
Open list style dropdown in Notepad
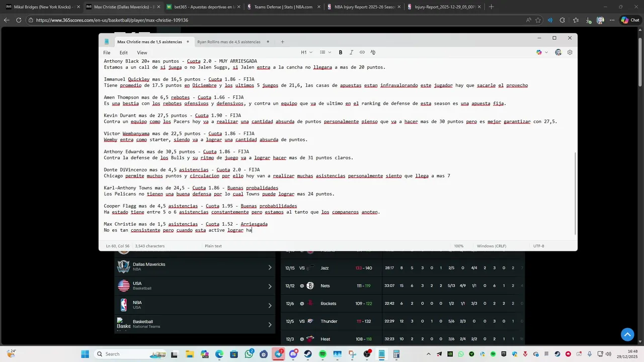click(326, 52)
